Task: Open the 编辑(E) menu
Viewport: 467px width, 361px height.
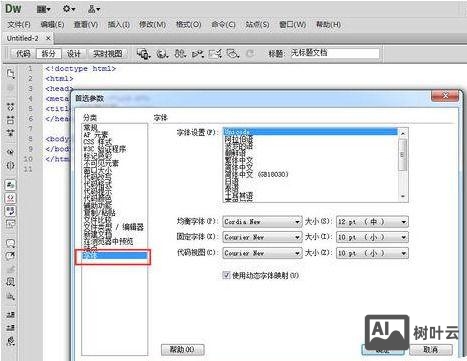Action: coord(52,24)
